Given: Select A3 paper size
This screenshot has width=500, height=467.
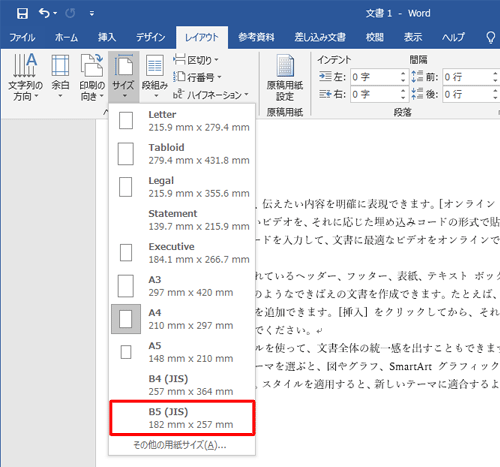Looking at the screenshot, I should coord(182,286).
